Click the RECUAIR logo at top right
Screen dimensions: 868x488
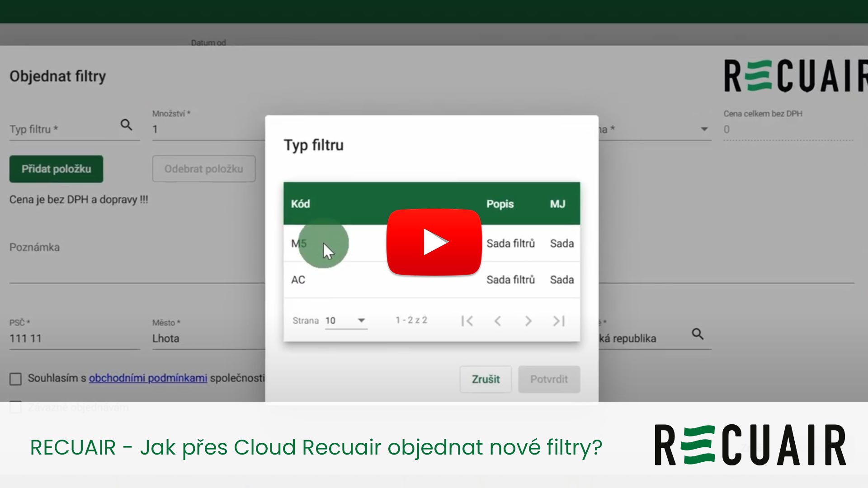click(796, 76)
